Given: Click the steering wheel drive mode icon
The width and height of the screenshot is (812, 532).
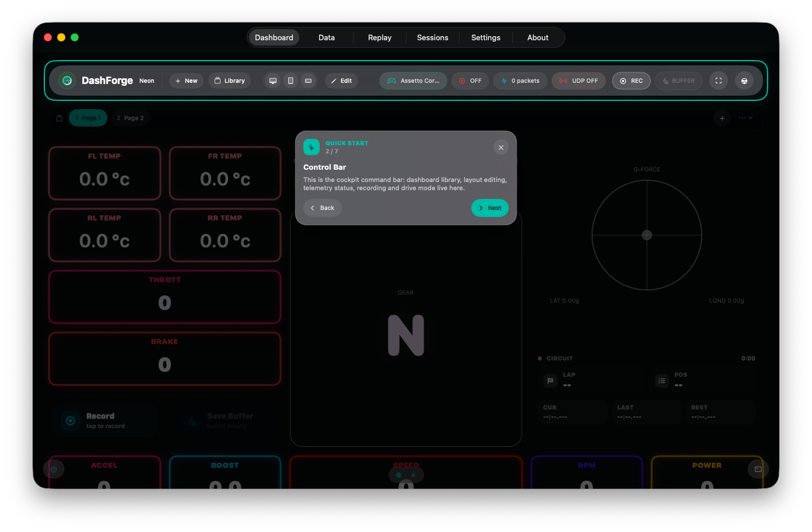Looking at the screenshot, I should coord(744,80).
